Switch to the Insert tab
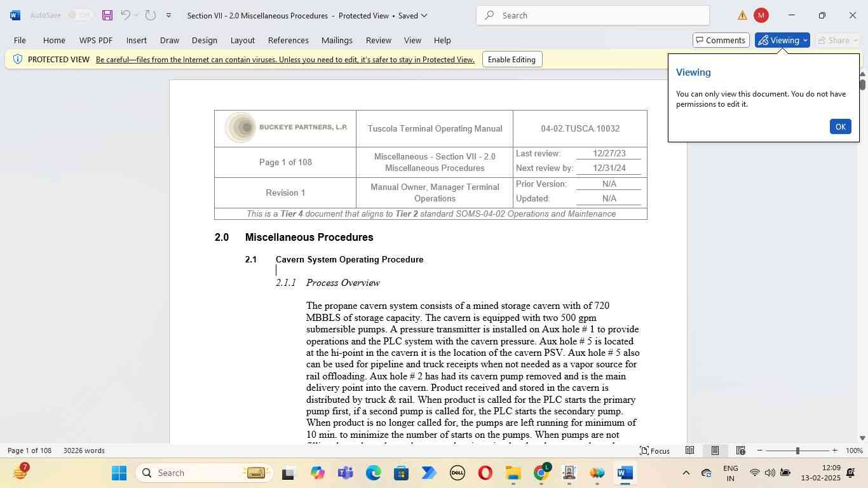This screenshot has width=868, height=488. [x=137, y=40]
